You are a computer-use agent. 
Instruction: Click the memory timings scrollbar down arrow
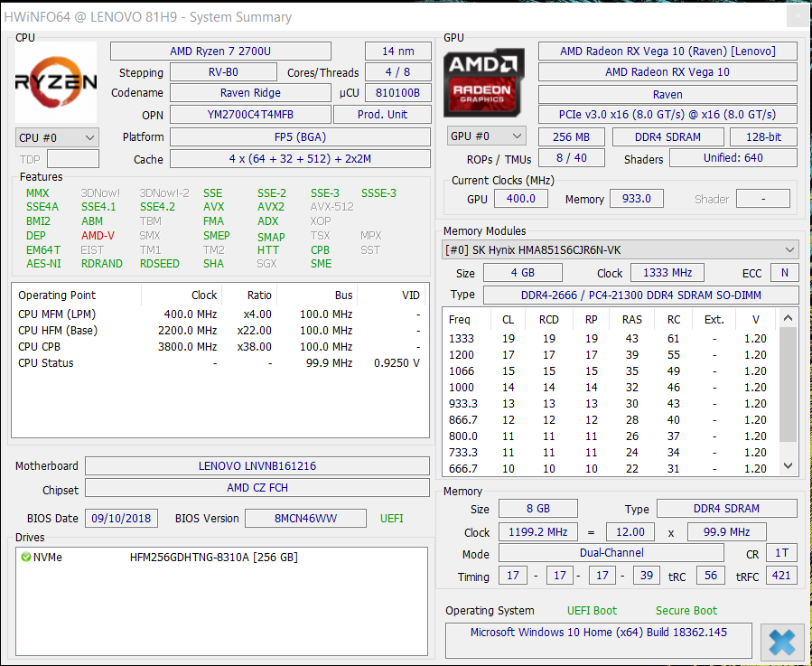[x=788, y=466]
